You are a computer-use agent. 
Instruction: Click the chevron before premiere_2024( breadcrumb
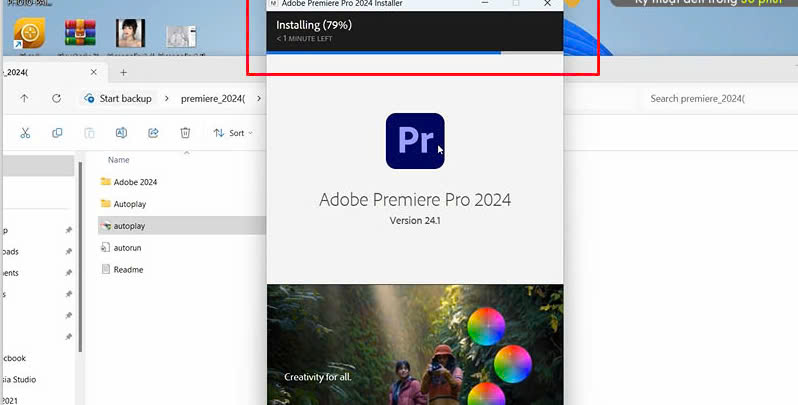(167, 99)
